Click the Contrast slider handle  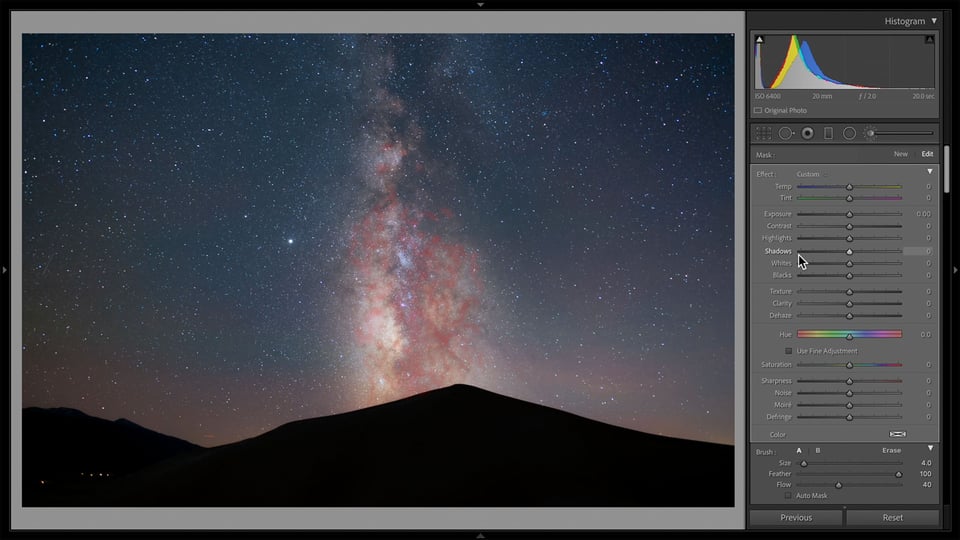[x=849, y=227]
